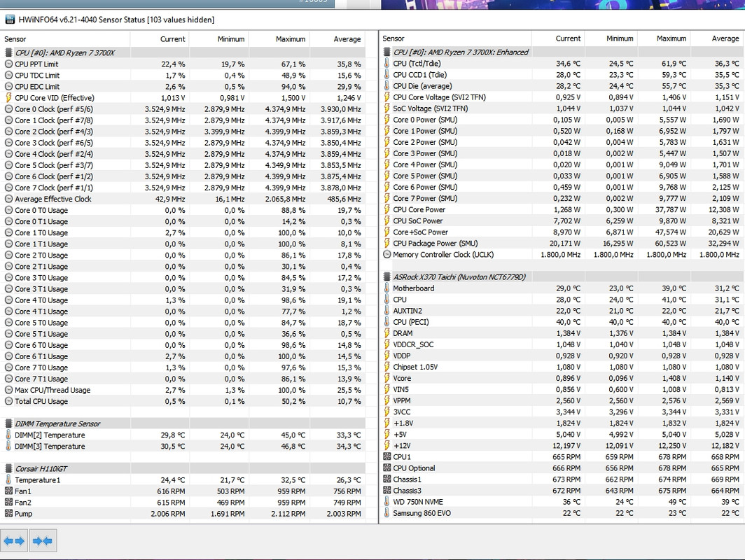Click the right panel Sensor column header
The image size is (745, 560).
click(x=455, y=38)
